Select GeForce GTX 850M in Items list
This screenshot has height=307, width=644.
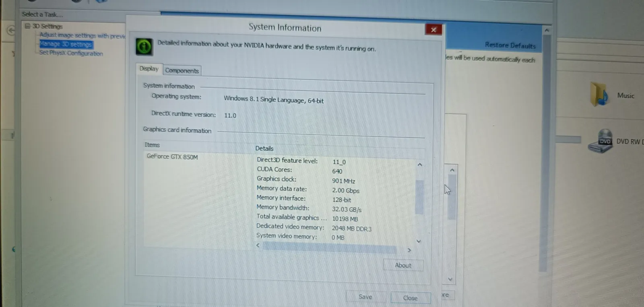(172, 157)
